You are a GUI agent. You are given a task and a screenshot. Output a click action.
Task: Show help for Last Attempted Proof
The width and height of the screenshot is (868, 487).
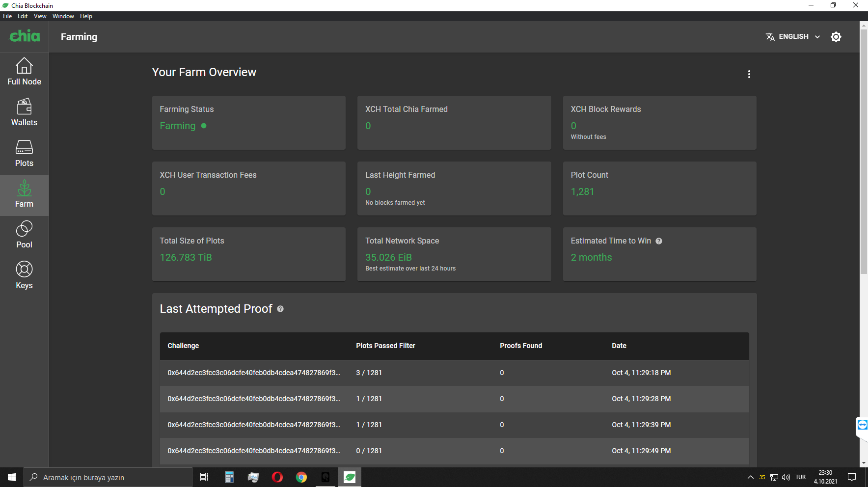[x=280, y=309]
